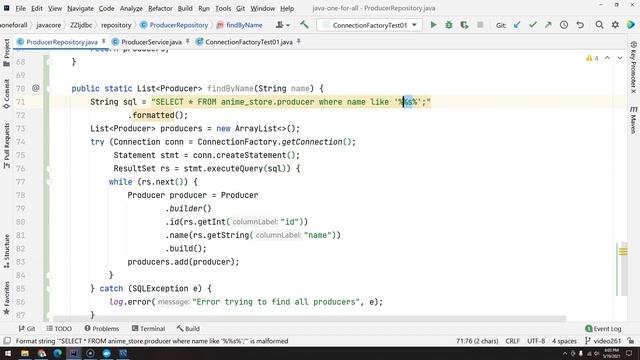Open the Favorites sidebar tool window

tap(7, 298)
